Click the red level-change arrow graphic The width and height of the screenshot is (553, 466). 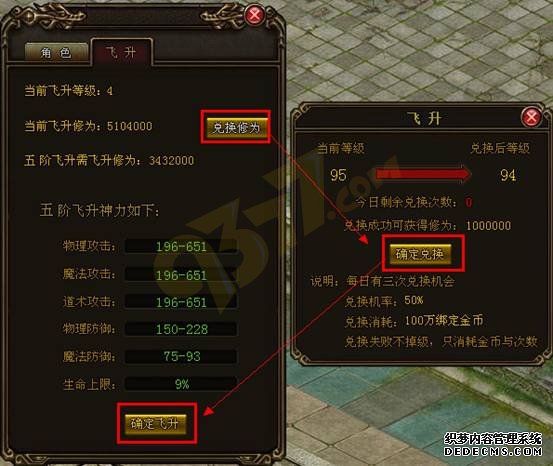point(423,174)
